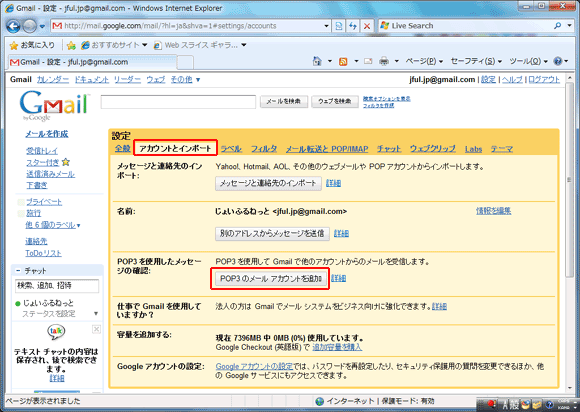Click the RSS feeds toolbar icon
This screenshot has width=580, height=412.
coord(343,61)
